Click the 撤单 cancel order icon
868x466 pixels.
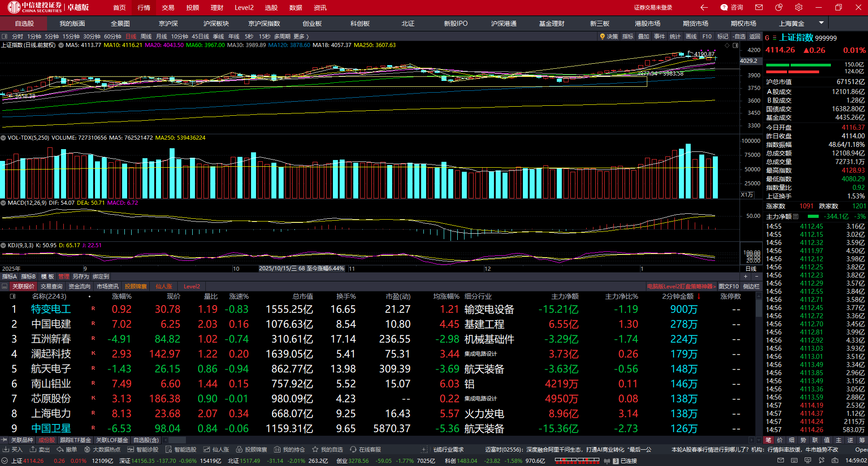point(67,449)
